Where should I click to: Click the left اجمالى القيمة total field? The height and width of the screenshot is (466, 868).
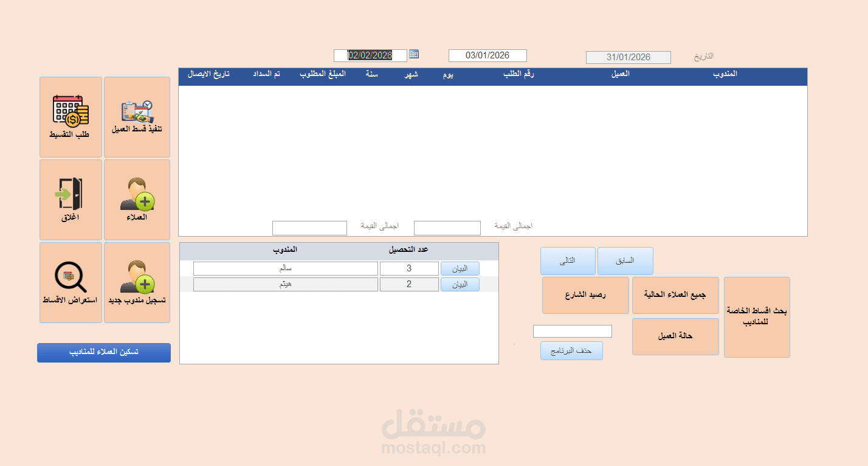pyautogui.click(x=309, y=228)
